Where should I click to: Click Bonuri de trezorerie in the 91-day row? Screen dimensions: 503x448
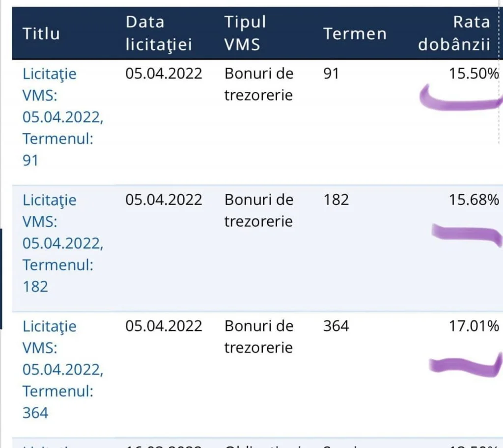(x=258, y=84)
